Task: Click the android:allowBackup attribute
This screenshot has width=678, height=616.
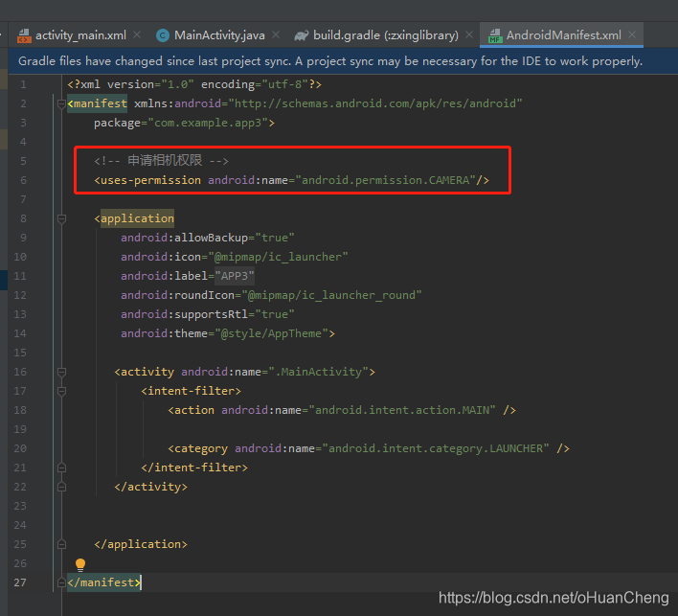Action: click(184, 238)
